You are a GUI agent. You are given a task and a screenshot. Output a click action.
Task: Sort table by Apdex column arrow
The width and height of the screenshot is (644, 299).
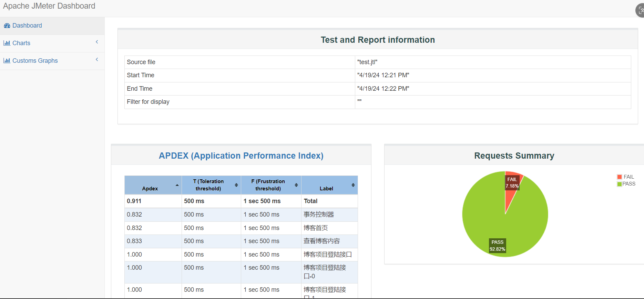click(x=177, y=185)
